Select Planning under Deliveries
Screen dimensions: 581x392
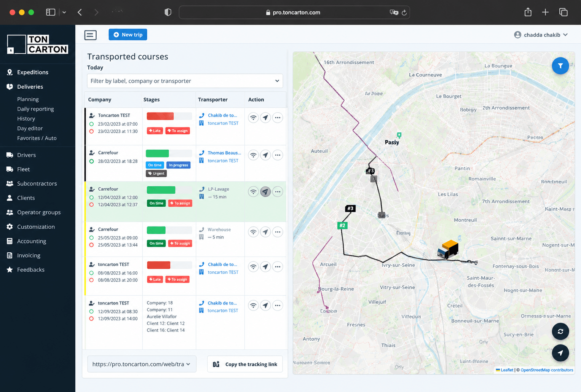[x=28, y=99]
